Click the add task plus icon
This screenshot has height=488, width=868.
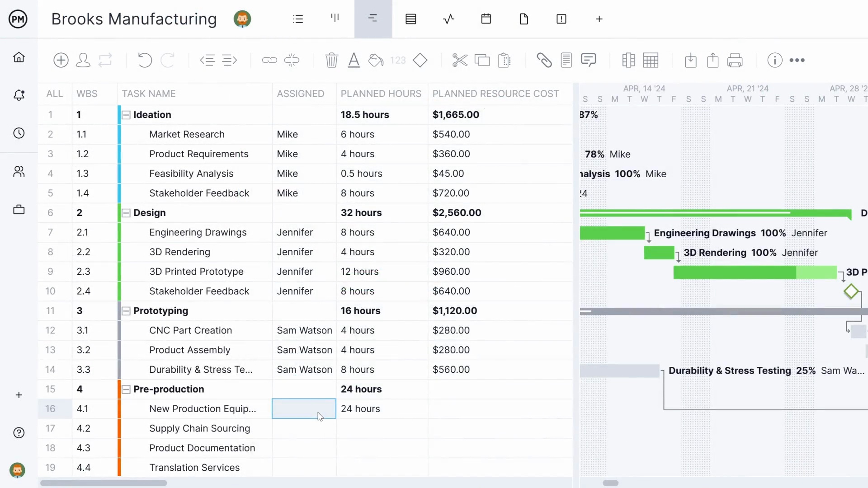click(61, 60)
